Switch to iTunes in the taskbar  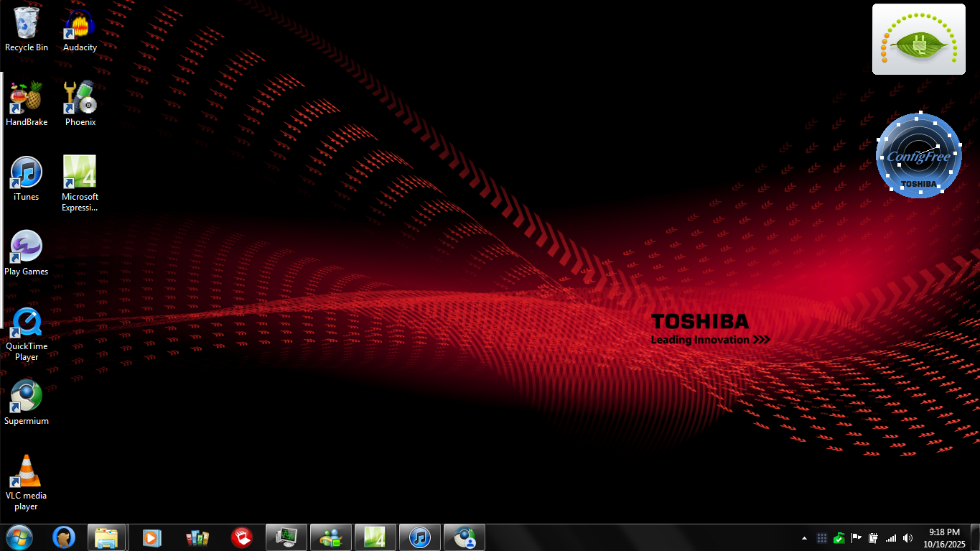[x=419, y=537]
